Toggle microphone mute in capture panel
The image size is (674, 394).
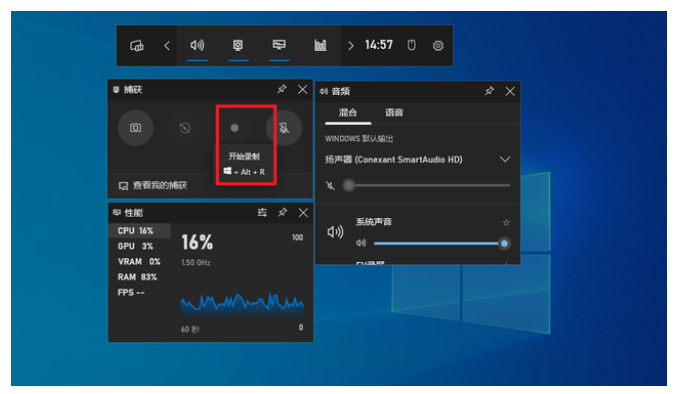(284, 128)
